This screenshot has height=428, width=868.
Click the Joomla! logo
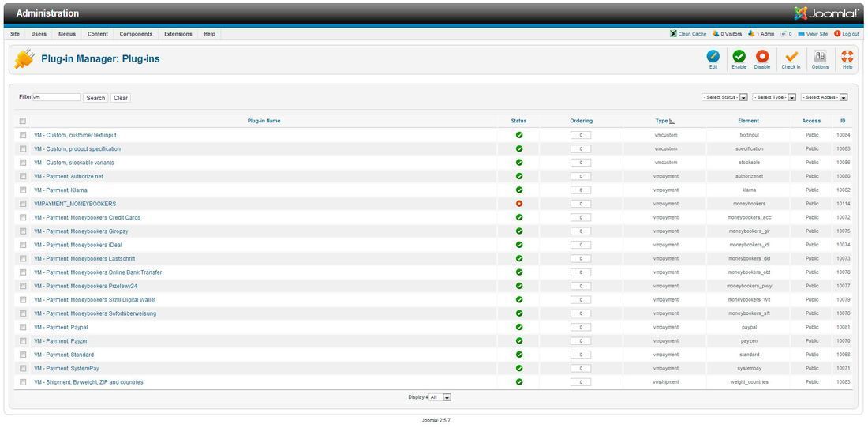[x=827, y=14]
